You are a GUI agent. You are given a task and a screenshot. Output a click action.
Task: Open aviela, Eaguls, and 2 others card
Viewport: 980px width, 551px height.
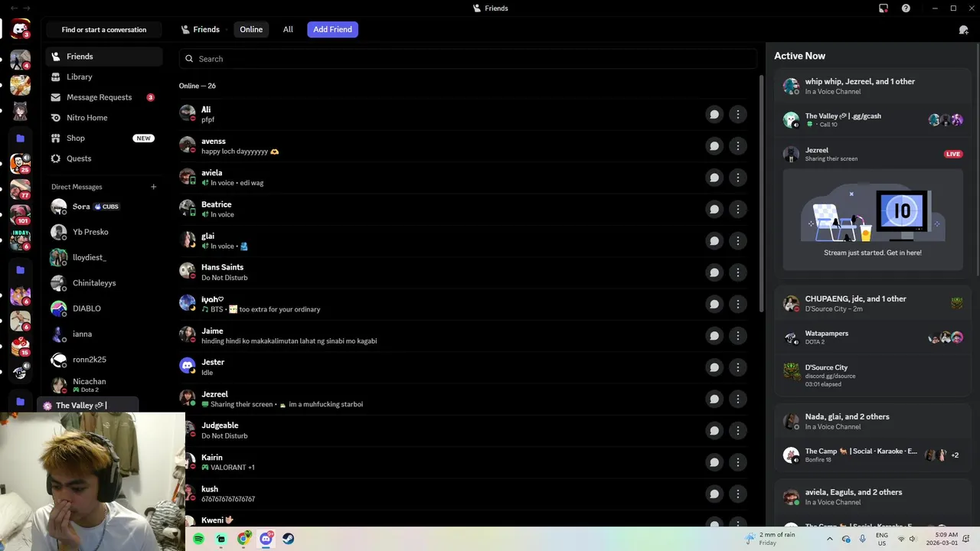click(873, 497)
